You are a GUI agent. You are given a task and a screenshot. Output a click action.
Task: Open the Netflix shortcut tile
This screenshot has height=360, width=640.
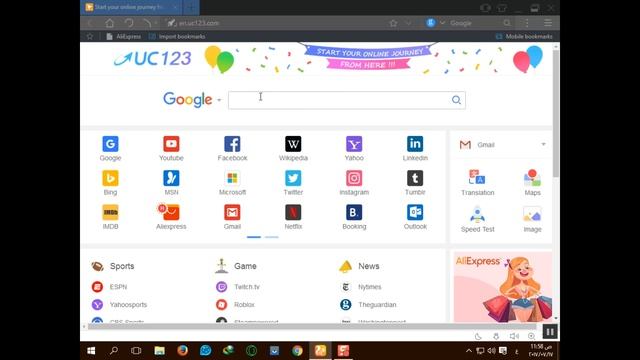[293, 217]
